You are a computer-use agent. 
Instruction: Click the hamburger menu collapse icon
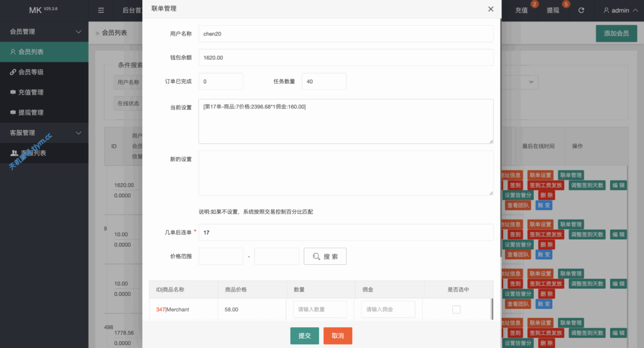click(101, 11)
